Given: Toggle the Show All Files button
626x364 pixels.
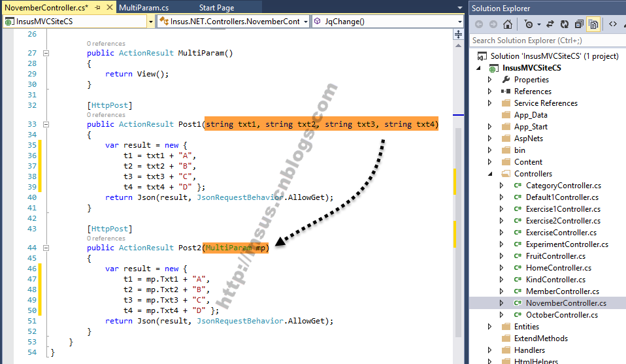Looking at the screenshot, I should pos(594,24).
